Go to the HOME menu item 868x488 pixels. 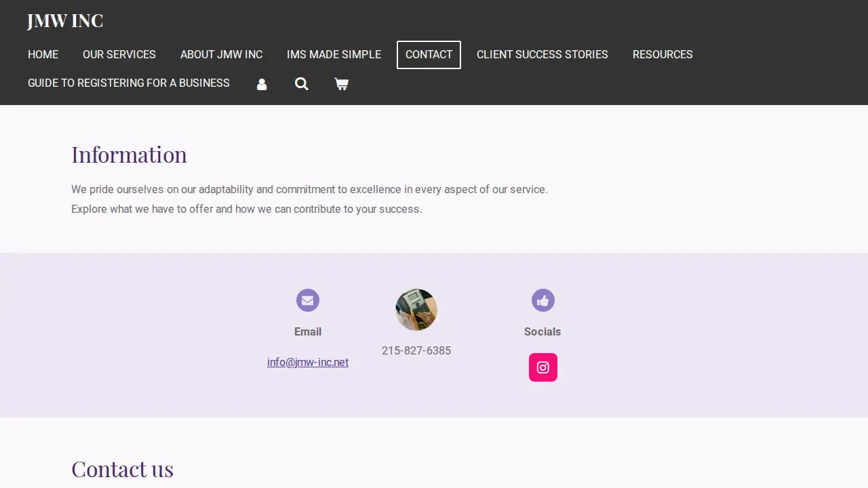[43, 54]
